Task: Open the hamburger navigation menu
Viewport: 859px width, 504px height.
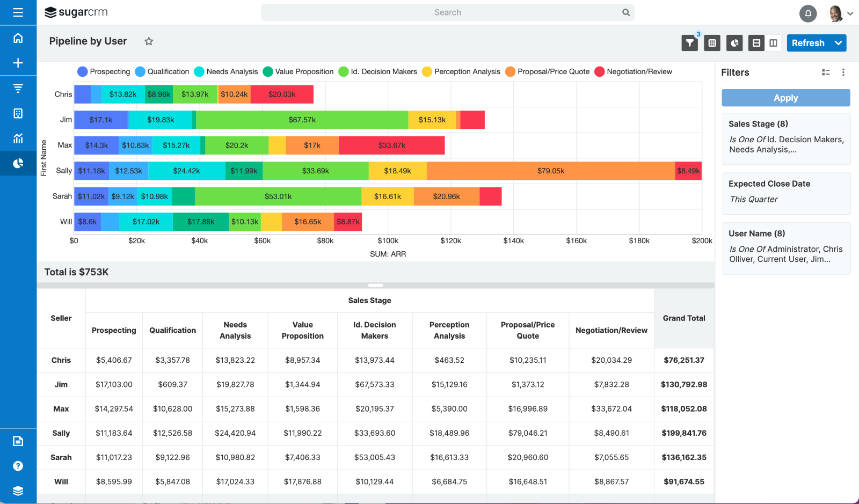Action: pos(18,12)
